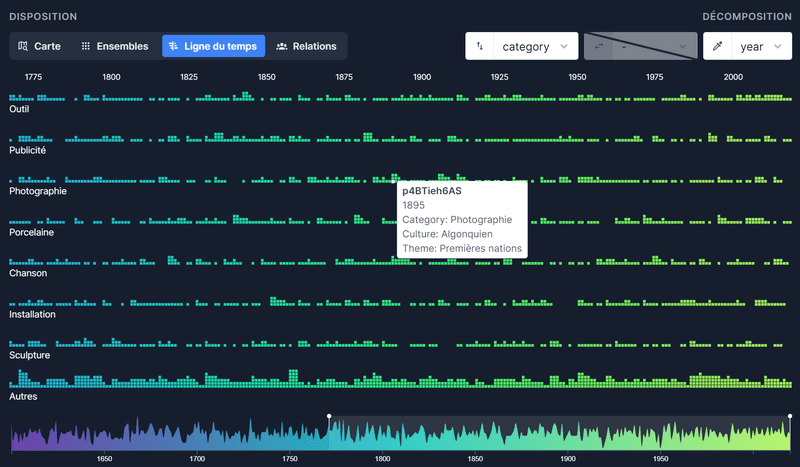Click the 1700 mark on the bottom histogram
800x467 pixels.
point(197,459)
